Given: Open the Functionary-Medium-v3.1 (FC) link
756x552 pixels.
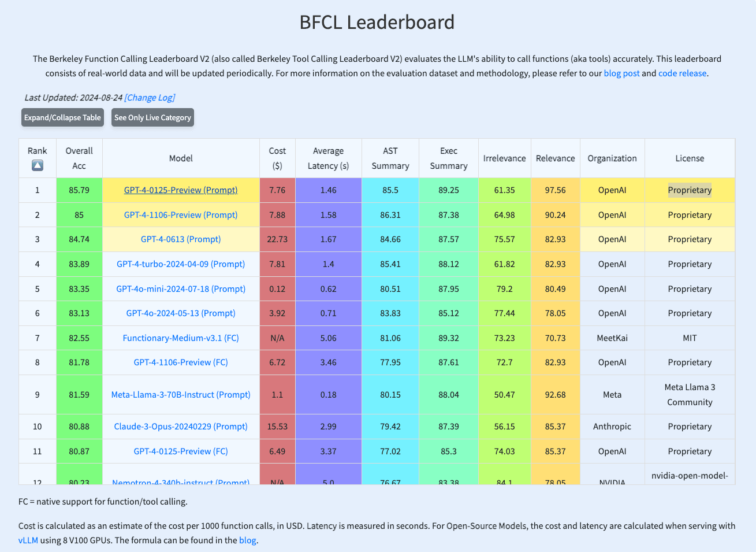Looking at the screenshot, I should click(x=181, y=338).
